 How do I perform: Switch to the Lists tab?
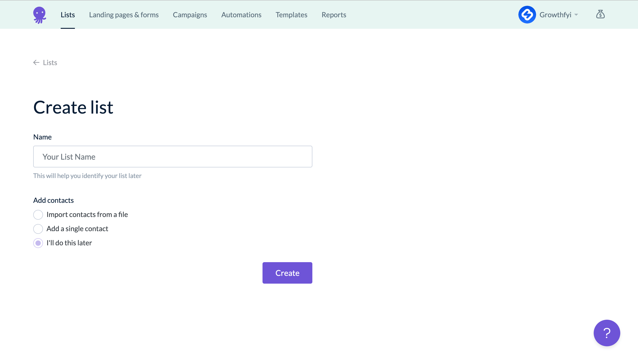[x=68, y=15]
